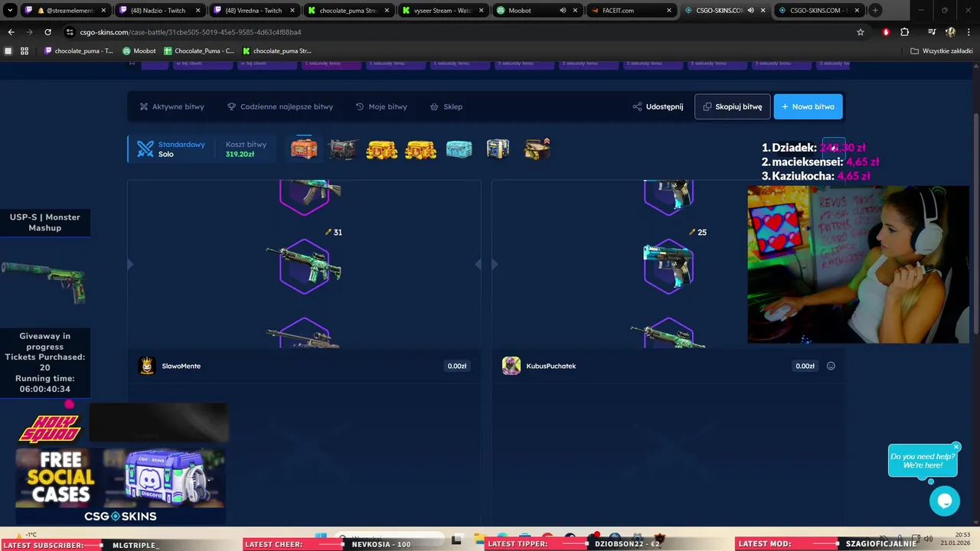The height and width of the screenshot is (551, 980).
Task: Open Codzienne najlepsze bitwy
Action: coord(280,106)
